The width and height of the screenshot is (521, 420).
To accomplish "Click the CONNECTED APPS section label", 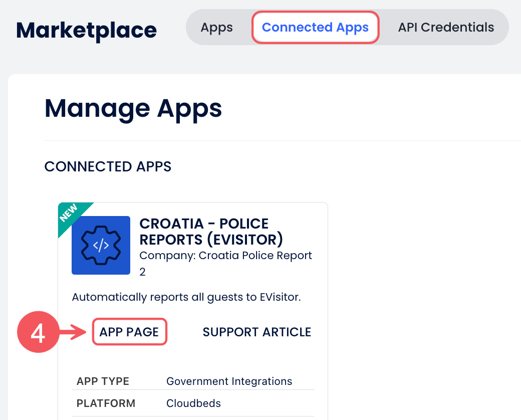I will coord(108,166).
